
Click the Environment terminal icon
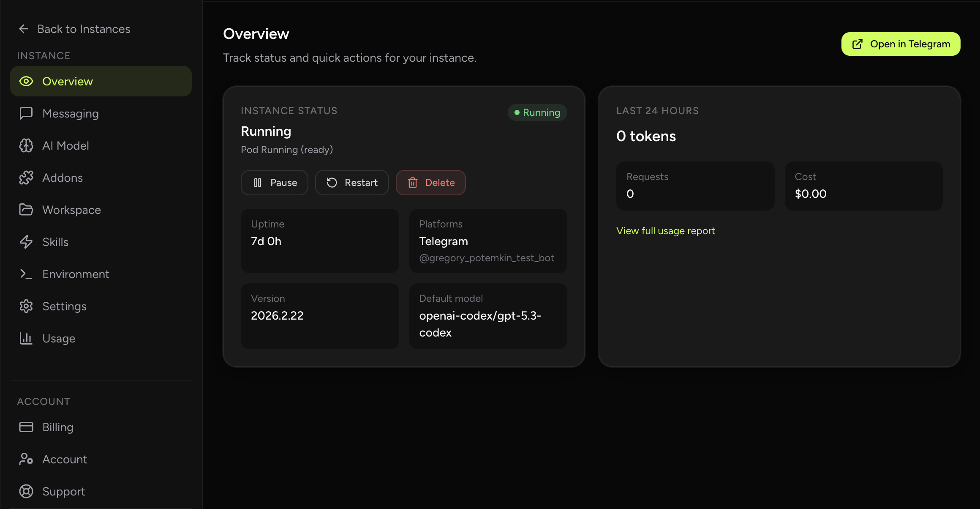point(26,274)
